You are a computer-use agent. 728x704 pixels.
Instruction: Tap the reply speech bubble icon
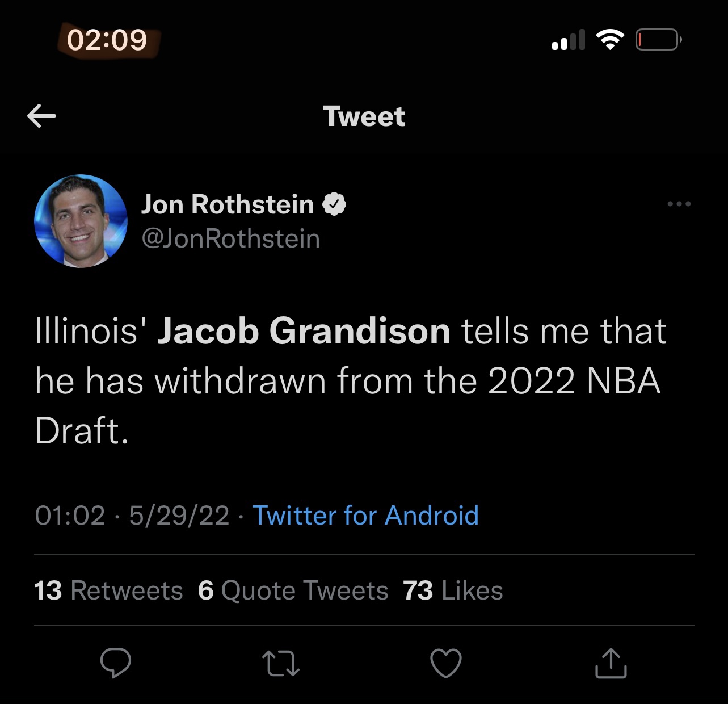tap(116, 663)
